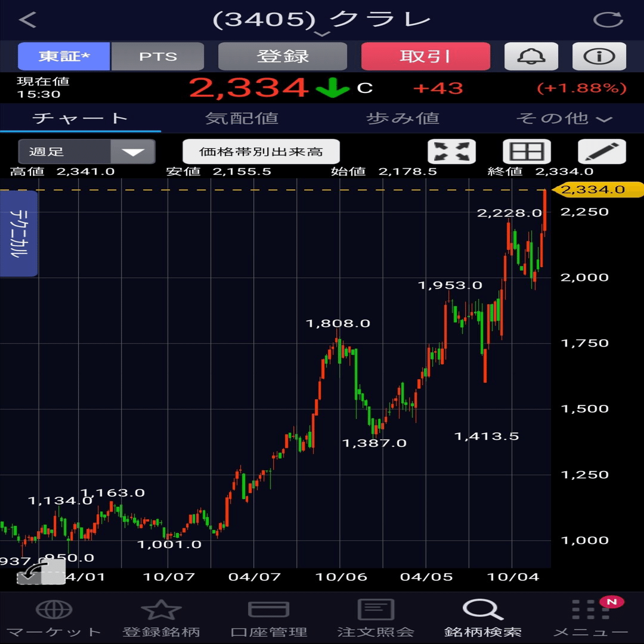
Task: Expand the その他 tab dropdown
Action: click(564, 118)
